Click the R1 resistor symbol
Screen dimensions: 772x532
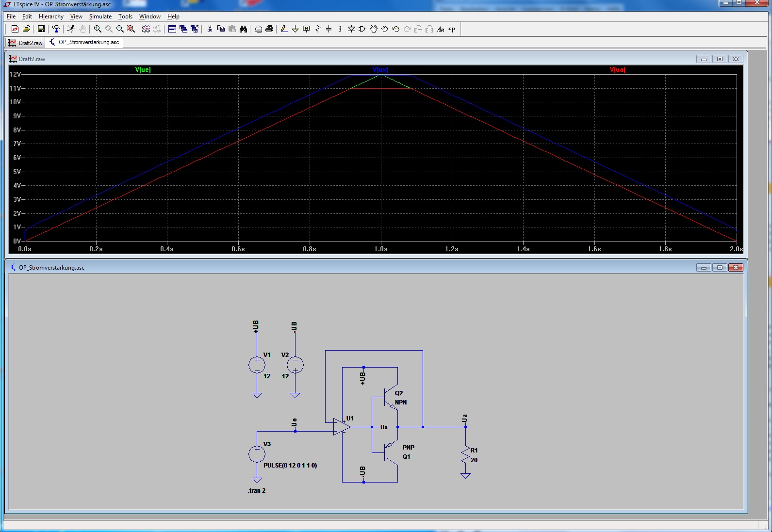[465, 454]
